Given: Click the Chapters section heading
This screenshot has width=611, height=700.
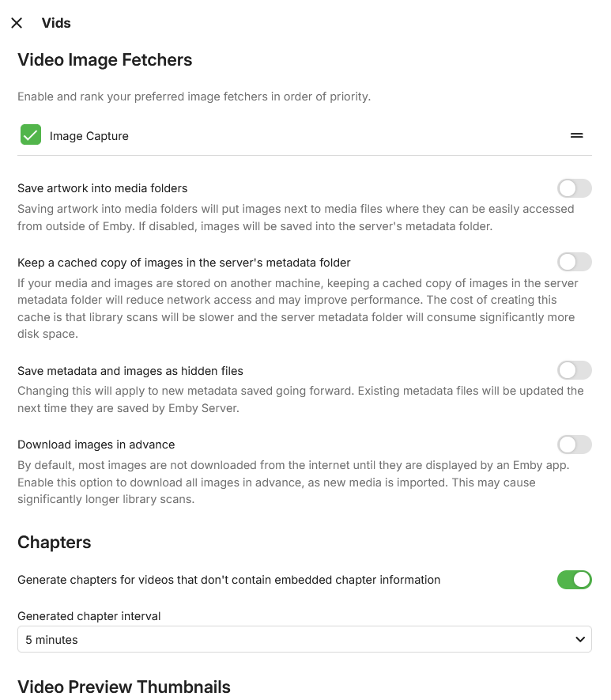Looking at the screenshot, I should tap(54, 543).
